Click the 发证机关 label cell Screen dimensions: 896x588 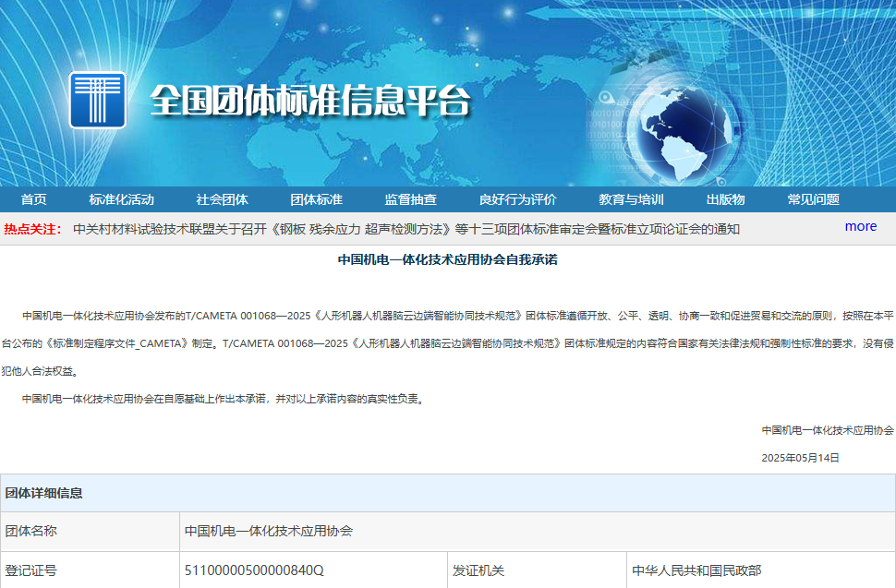tap(538, 570)
